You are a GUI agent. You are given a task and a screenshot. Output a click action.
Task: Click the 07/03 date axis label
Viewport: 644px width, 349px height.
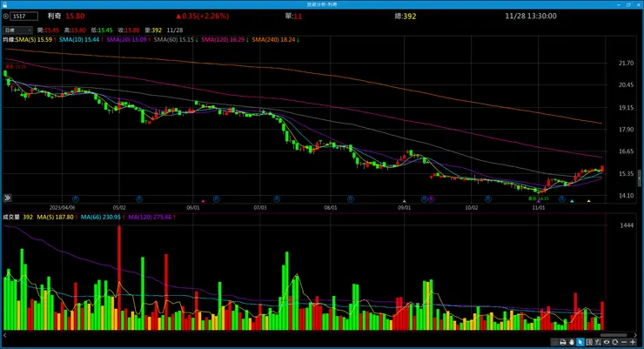pyautogui.click(x=260, y=208)
